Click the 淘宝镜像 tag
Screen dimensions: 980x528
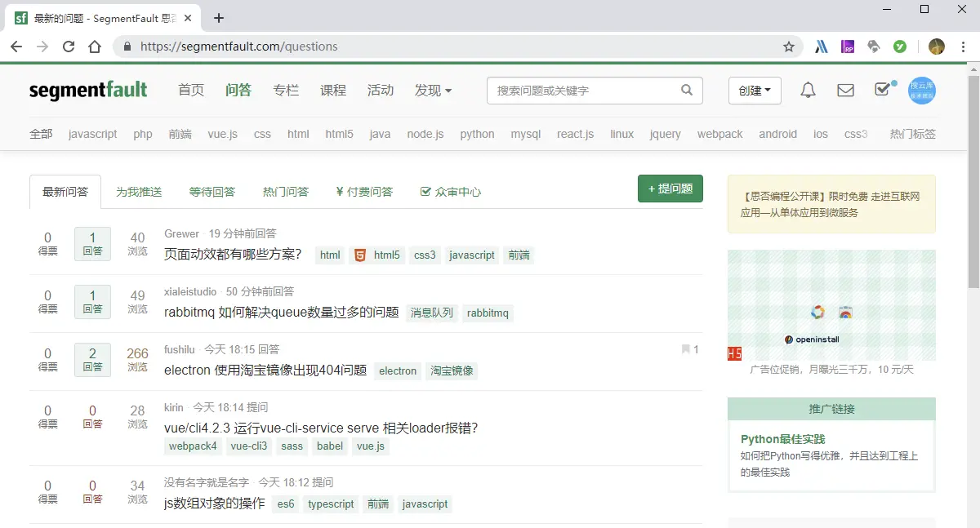pyautogui.click(x=452, y=370)
